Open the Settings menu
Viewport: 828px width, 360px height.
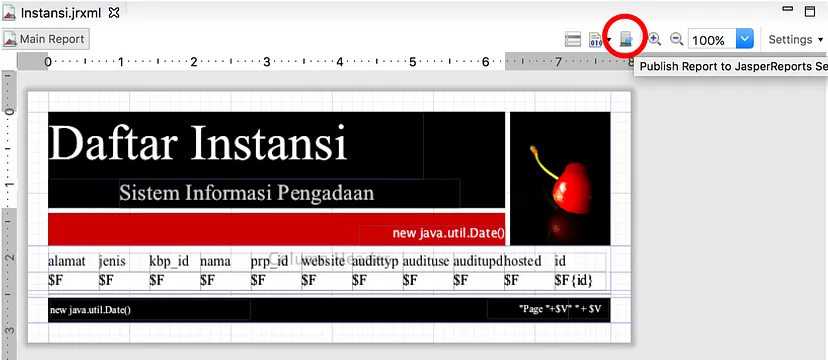796,40
